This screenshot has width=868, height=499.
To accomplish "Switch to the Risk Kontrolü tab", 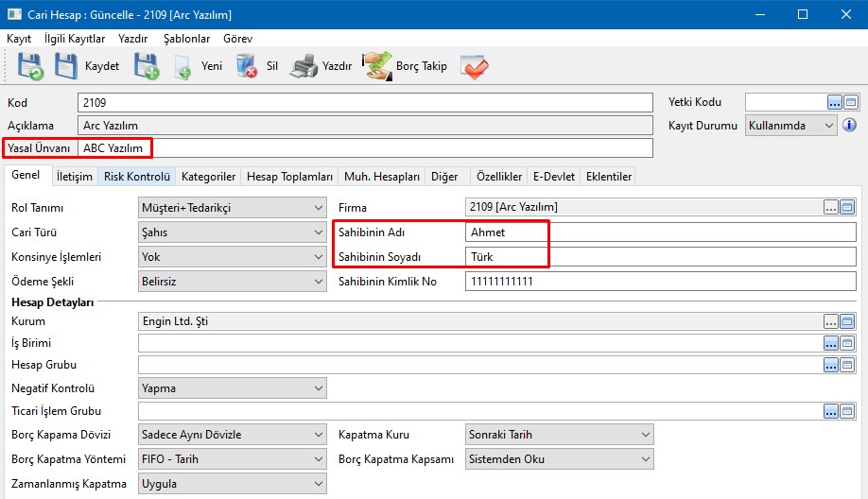I will tap(136, 177).
